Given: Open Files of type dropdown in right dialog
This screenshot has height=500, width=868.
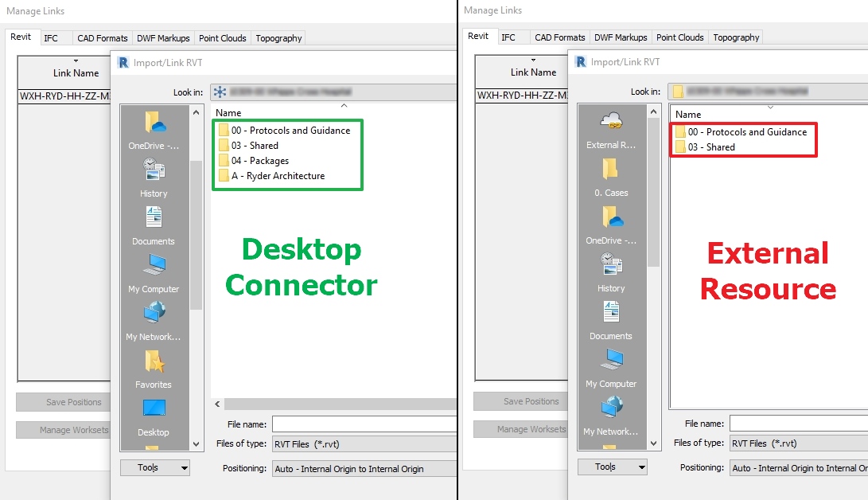Looking at the screenshot, I should (799, 443).
